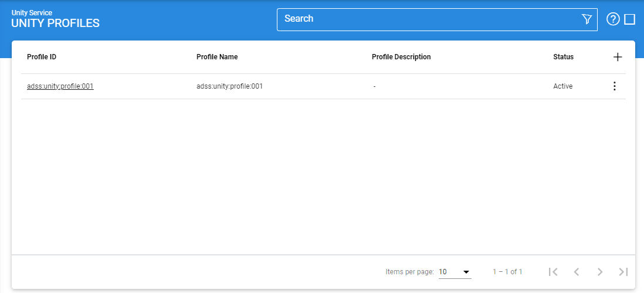Expand the Items per page dropdown
Screen dimensions: 644x293
[455, 272]
